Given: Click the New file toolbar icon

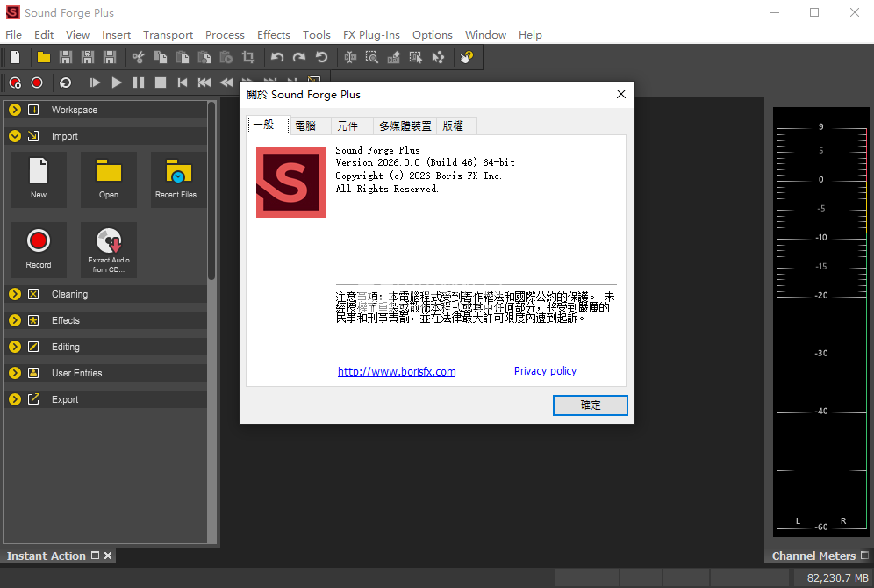Looking at the screenshot, I should coord(15,57).
